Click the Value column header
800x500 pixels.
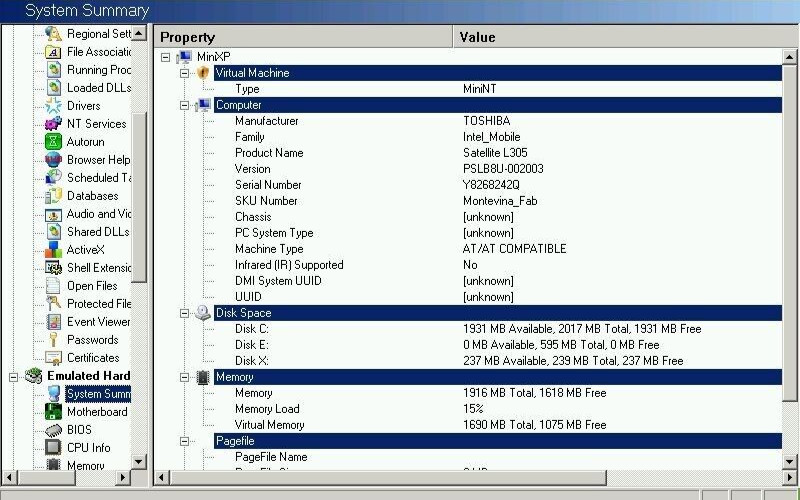tap(626, 37)
